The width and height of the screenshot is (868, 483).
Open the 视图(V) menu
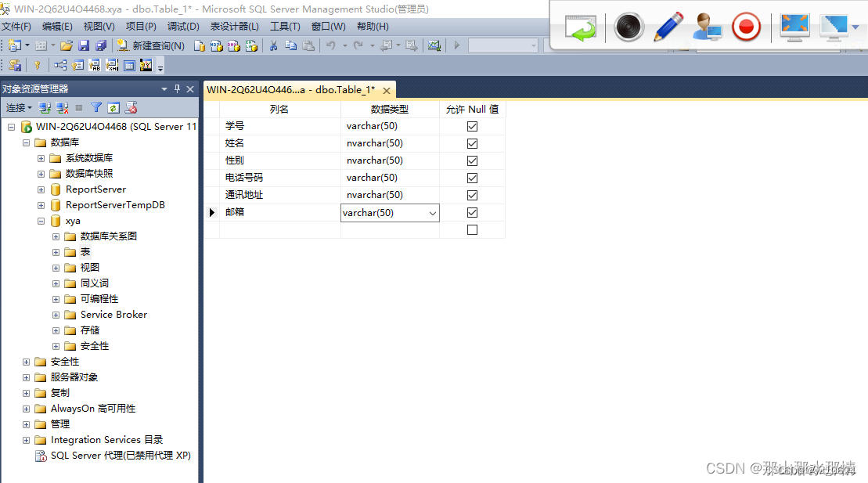coord(99,26)
